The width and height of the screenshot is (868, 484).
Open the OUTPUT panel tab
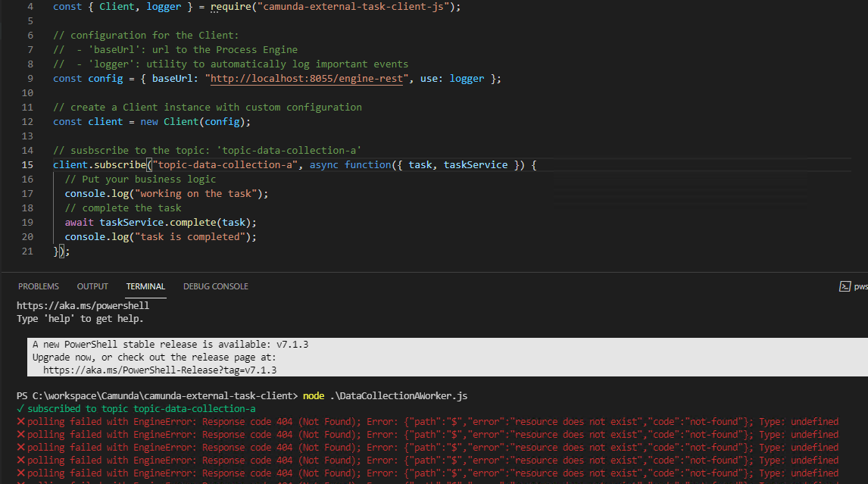pyautogui.click(x=92, y=286)
